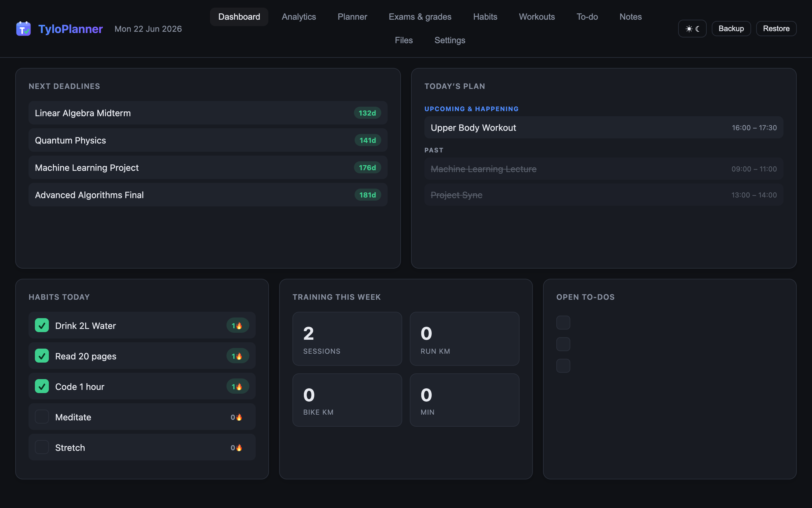Go to the To-do tab

[x=587, y=17]
